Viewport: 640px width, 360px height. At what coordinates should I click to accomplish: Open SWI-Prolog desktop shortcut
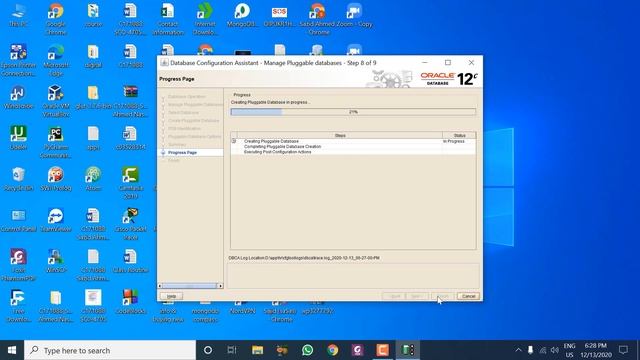click(56, 179)
